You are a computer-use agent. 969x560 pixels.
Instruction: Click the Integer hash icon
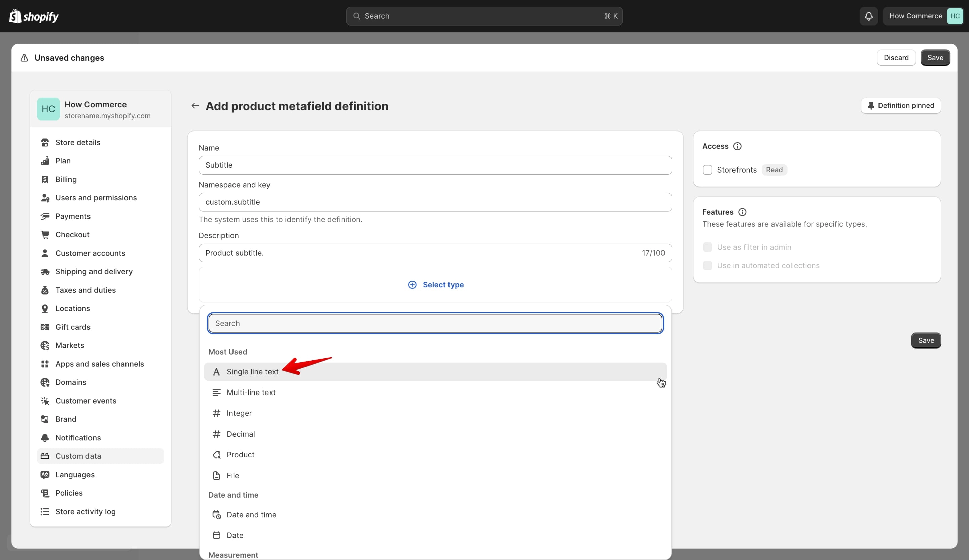click(216, 413)
